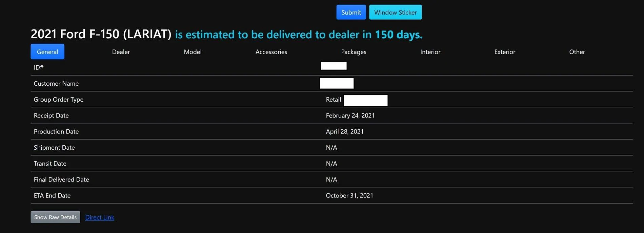Open the Exterior tab
The height and width of the screenshot is (233, 644).
(505, 52)
